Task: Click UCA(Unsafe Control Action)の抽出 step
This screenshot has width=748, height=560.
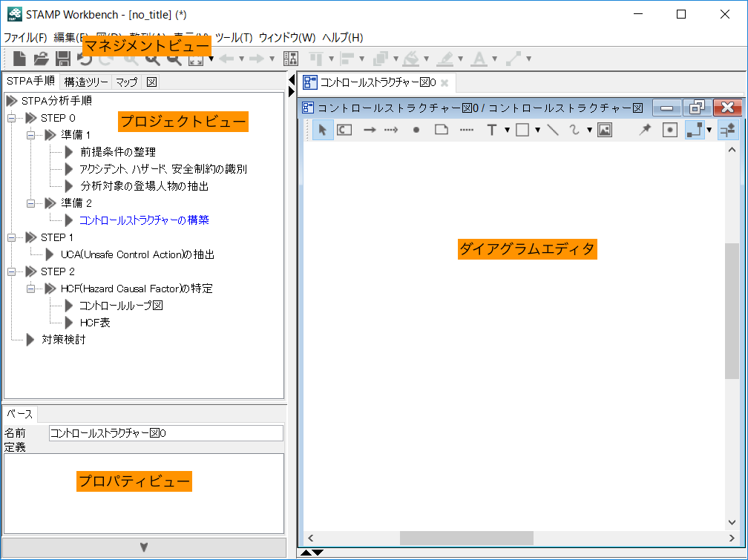Action: [x=137, y=254]
